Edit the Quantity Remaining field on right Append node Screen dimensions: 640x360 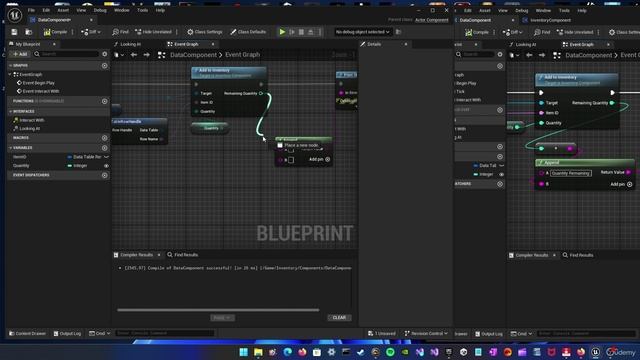570,173
